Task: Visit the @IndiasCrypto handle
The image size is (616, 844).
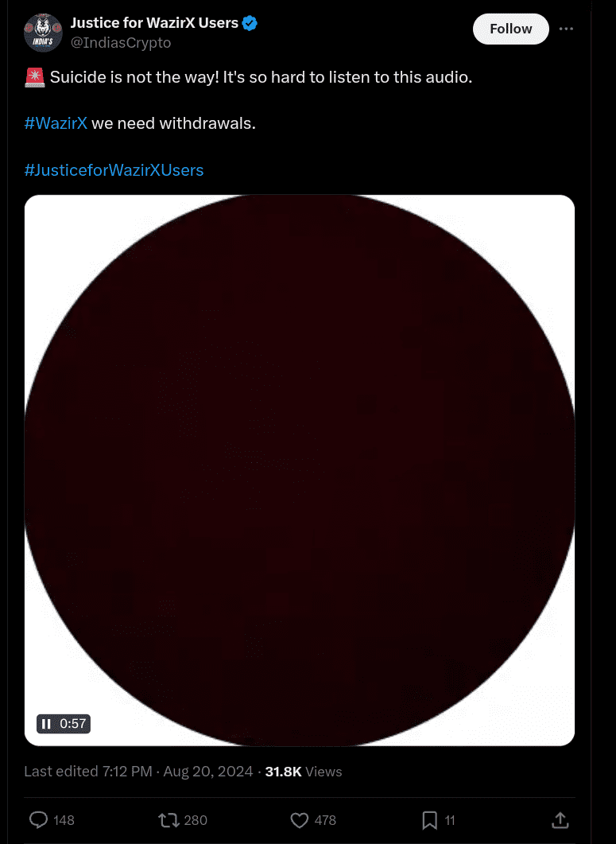Action: point(121,42)
